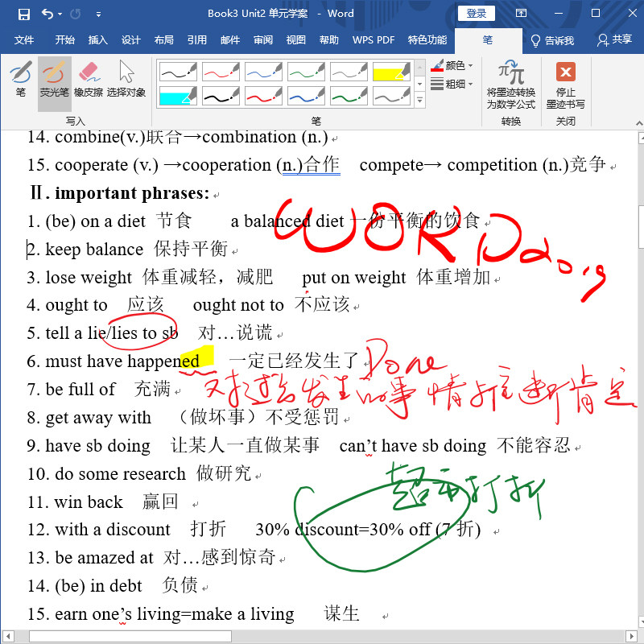The height and width of the screenshot is (644, 644).
Task: Open sharing via the 共享 button
Action: (x=615, y=39)
